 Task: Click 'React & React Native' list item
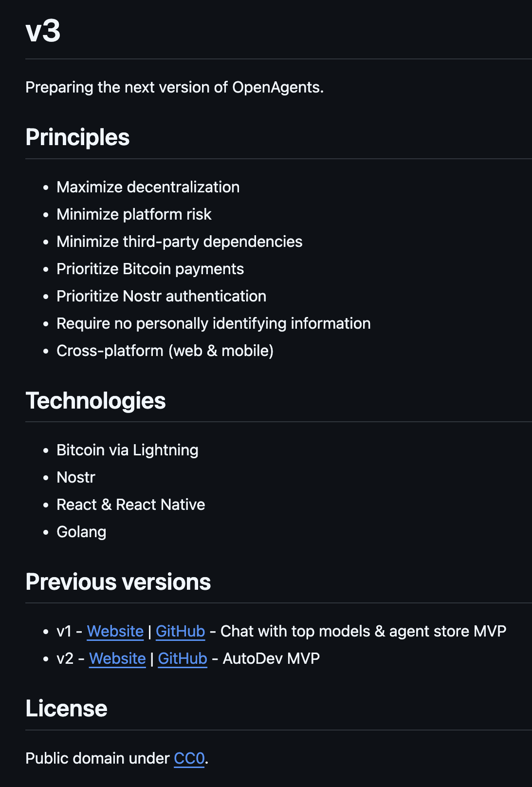(x=130, y=505)
